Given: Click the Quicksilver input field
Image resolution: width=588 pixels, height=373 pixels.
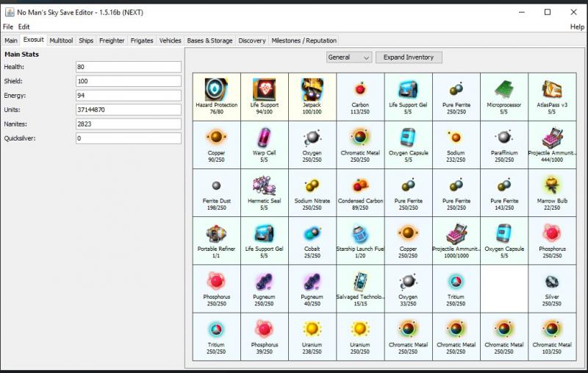Looking at the screenshot, I should coord(128,138).
